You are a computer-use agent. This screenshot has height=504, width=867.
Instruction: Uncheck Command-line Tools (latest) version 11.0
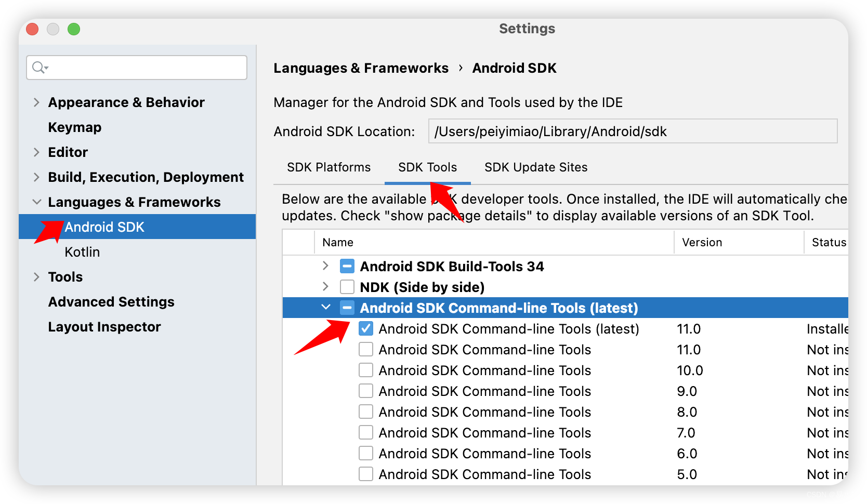(366, 329)
